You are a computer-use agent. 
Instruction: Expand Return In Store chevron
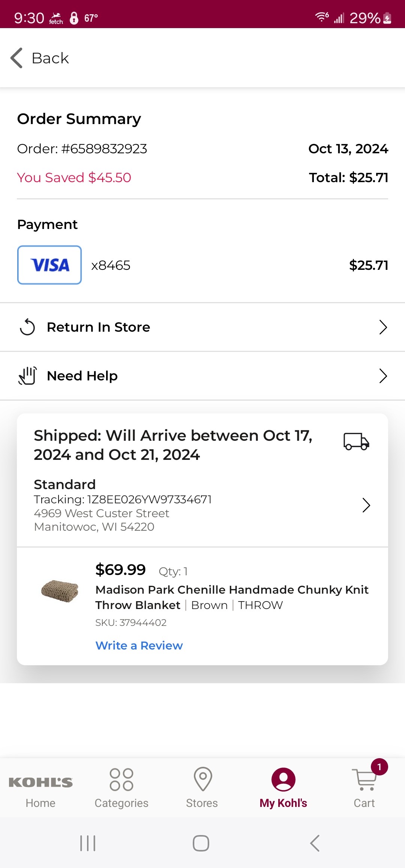click(383, 327)
